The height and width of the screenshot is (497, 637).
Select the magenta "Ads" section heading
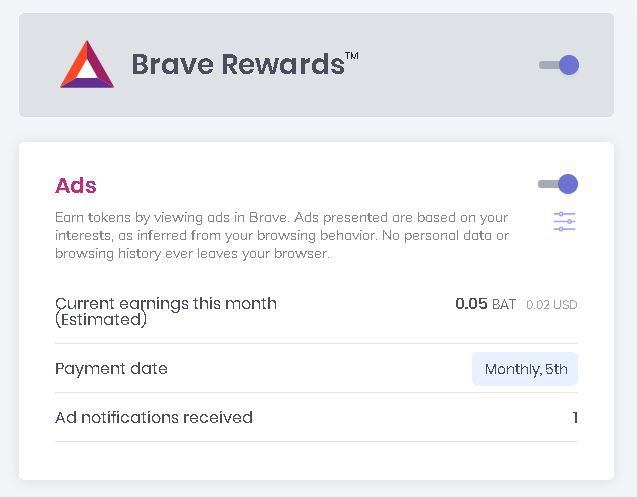(x=76, y=185)
